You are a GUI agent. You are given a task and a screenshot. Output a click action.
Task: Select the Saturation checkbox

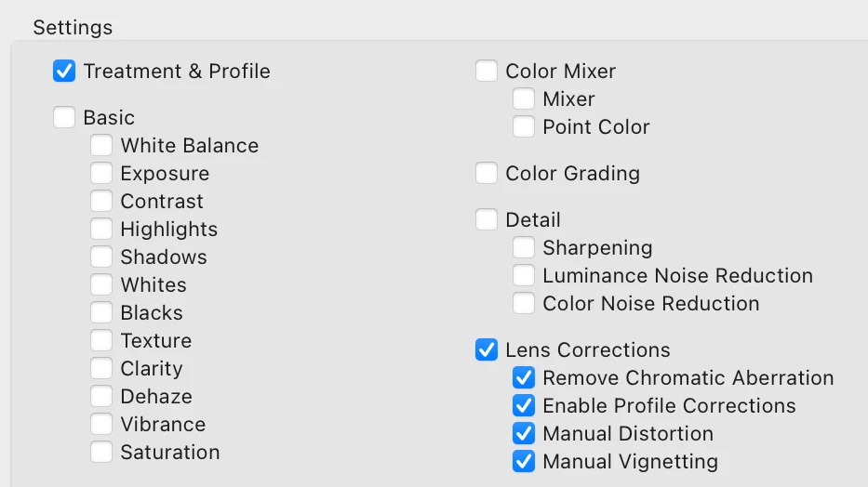101,453
